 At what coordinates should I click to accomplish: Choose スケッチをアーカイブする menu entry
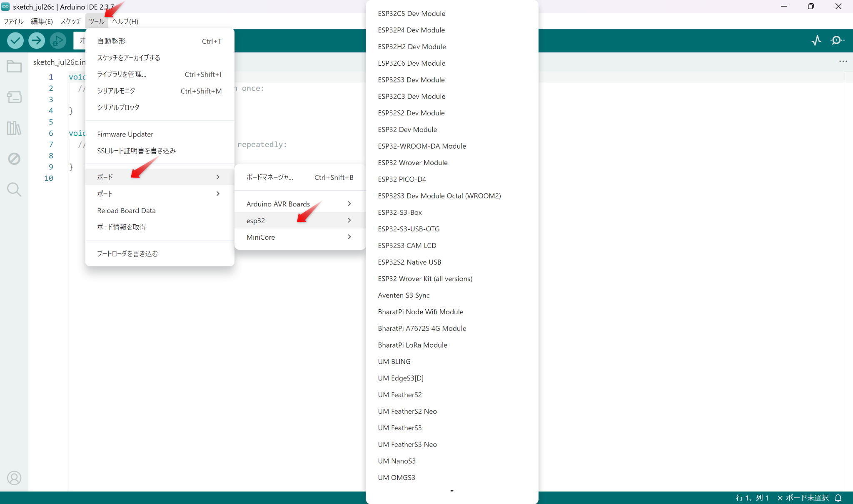[160, 57]
